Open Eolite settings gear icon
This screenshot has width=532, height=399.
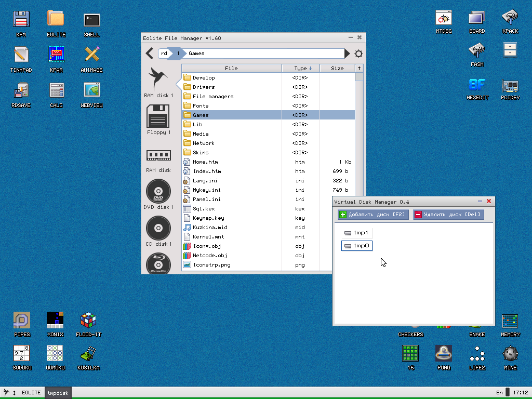(x=358, y=54)
